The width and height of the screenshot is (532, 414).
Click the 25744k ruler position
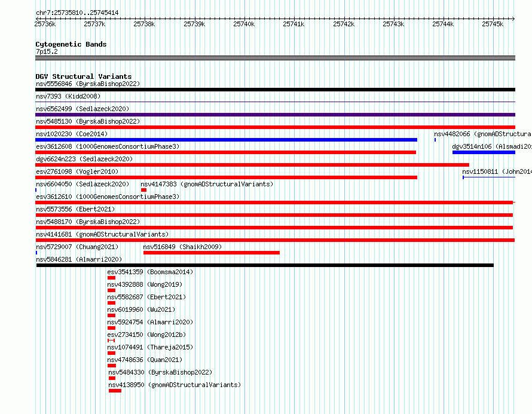[x=443, y=24]
